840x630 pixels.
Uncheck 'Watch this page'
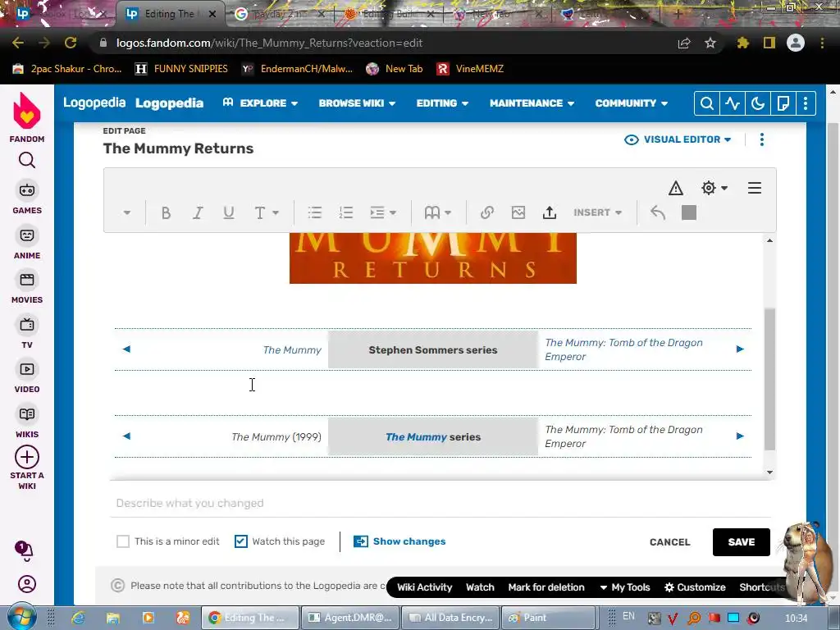click(241, 541)
